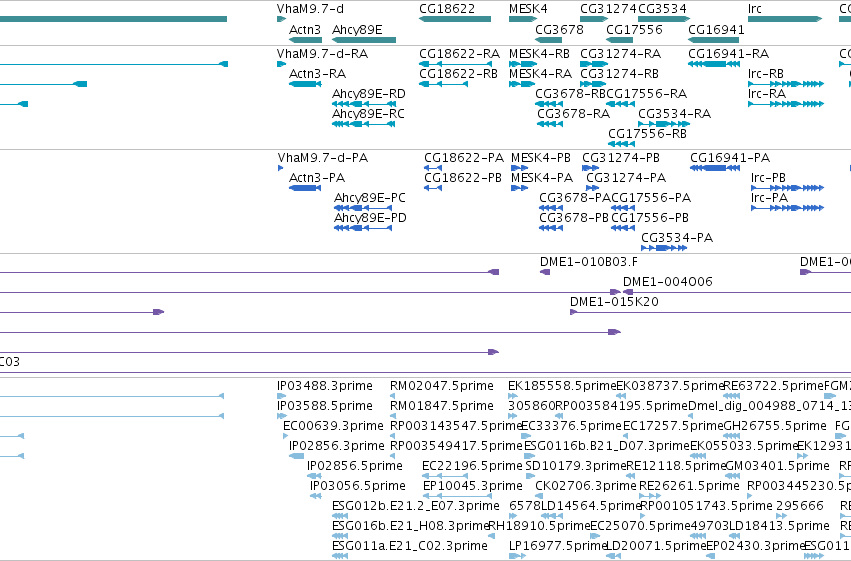Select EST ESG011a.E21_C02.3prime label

pyautogui.click(x=410, y=546)
